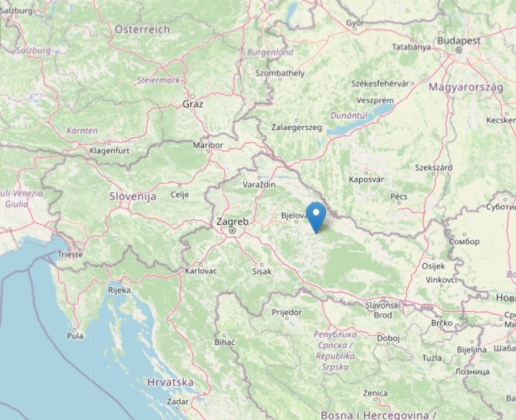516x420 pixels.
Task: Select the Pécs city label
Action: coord(399,197)
